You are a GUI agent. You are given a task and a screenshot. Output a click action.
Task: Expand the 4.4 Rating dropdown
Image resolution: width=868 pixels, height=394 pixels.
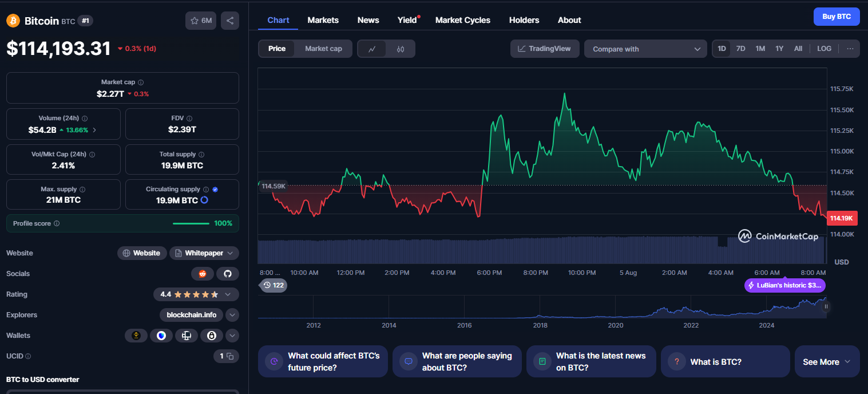[196, 294]
